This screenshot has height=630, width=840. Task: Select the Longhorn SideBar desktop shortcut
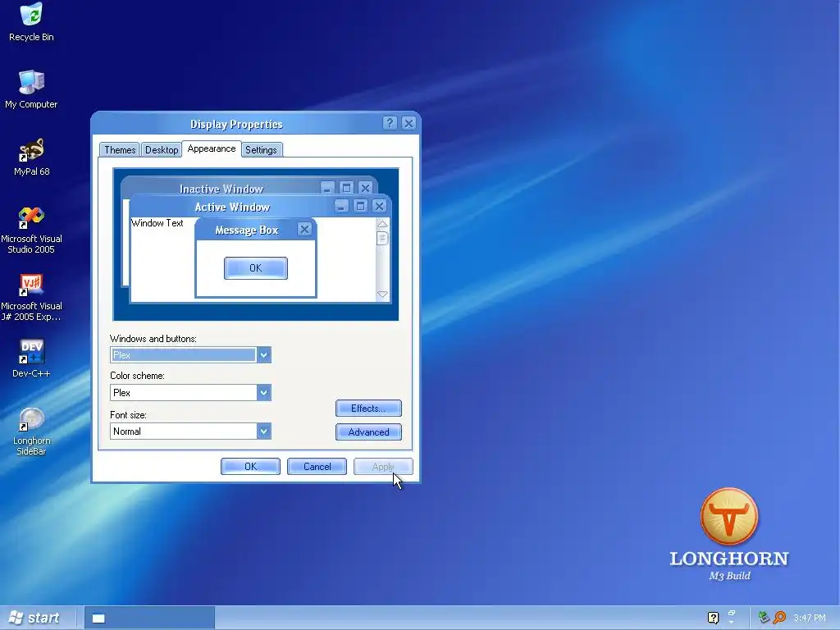pos(31,431)
